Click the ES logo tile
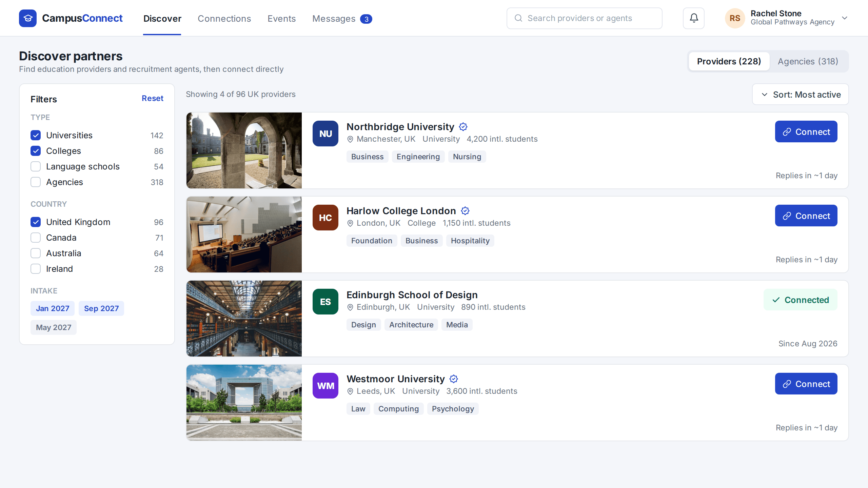The height and width of the screenshot is (488, 868). [325, 302]
